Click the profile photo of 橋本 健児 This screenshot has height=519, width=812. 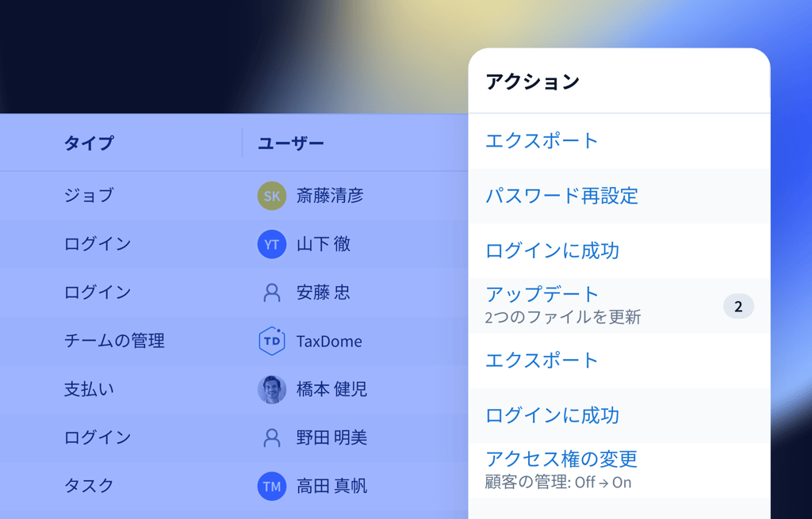(x=272, y=390)
